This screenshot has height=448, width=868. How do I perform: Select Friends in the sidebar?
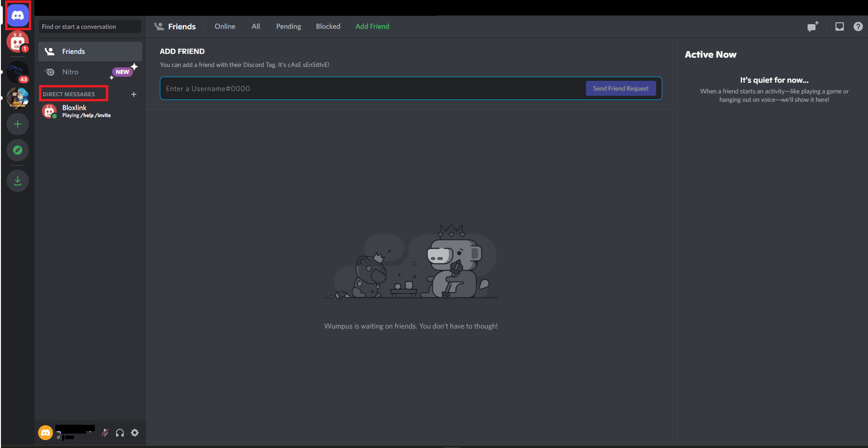(x=90, y=52)
